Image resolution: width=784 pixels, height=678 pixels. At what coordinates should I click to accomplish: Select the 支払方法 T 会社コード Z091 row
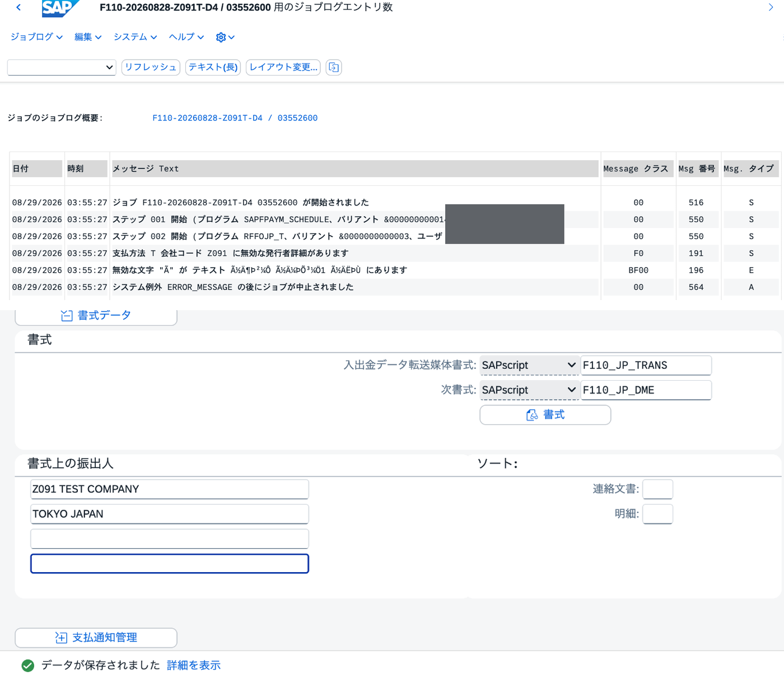[x=395, y=254]
